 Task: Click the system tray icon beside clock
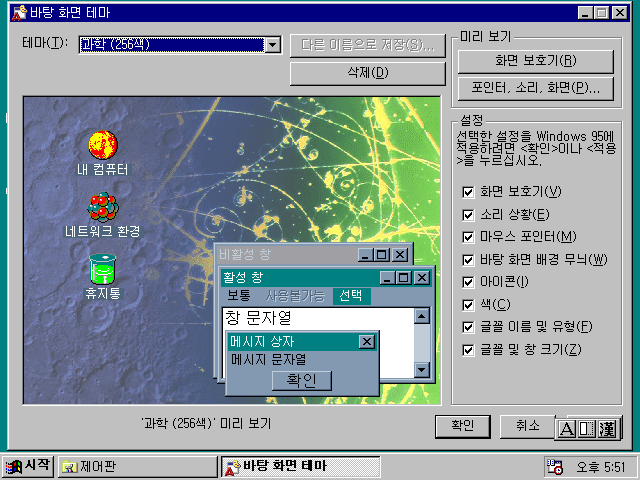click(x=554, y=467)
